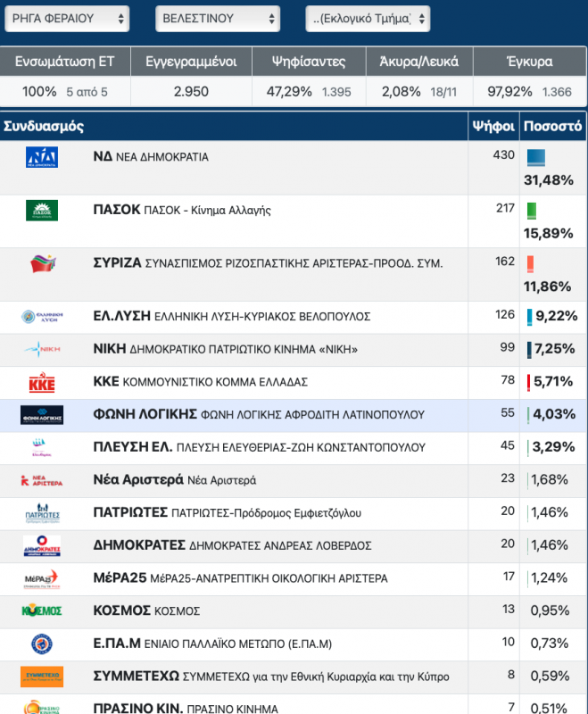Click the 47,29% turnout value
The image size is (588, 714).
pos(289,92)
